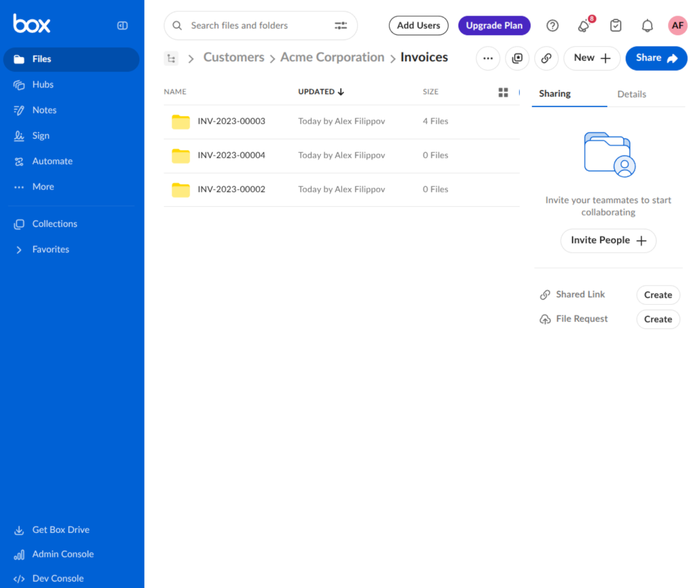The height and width of the screenshot is (588, 700).
Task: Click the Upgrade Plan button
Action: [494, 25]
